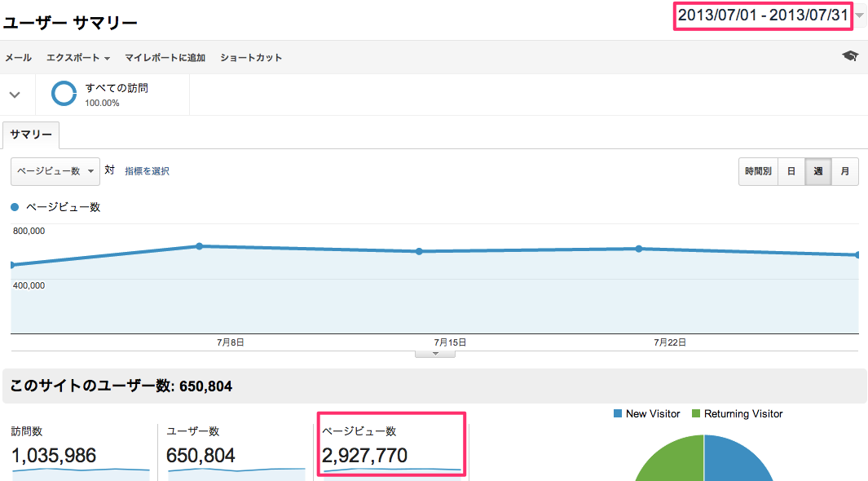This screenshot has height=481, width=868.
Task: Open the ページビュー数 metric dropdown
Action: [x=55, y=171]
